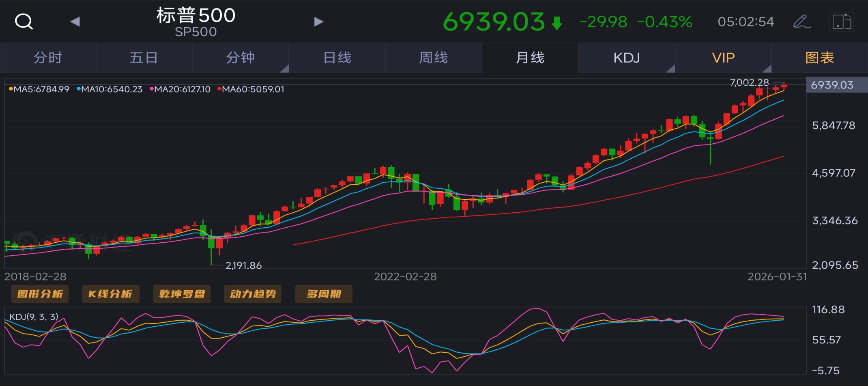This screenshot has height=386, width=868.
Task: Click the large 6939.03 price in header
Action: tap(494, 22)
